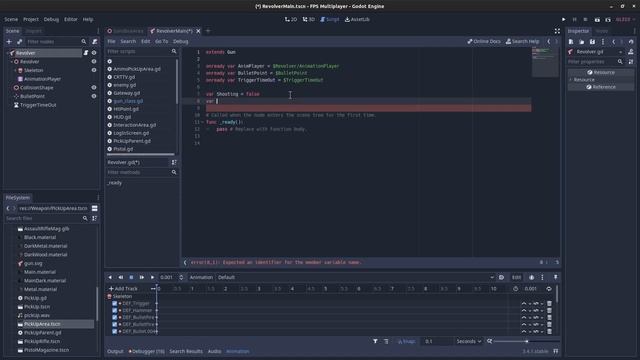Collapse the child Revolver node
Screen dimensions: 640x360
(x=11, y=62)
